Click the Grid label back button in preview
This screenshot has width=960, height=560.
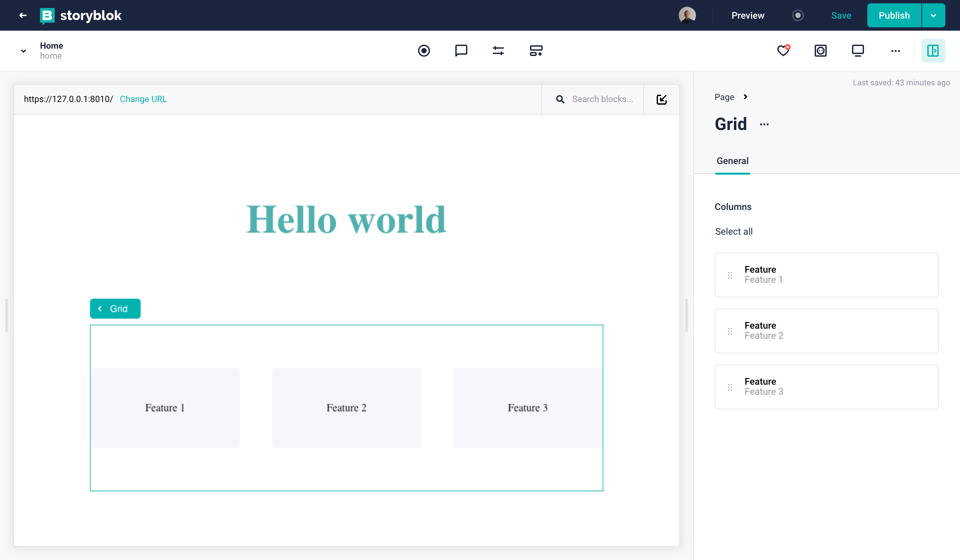point(115,309)
